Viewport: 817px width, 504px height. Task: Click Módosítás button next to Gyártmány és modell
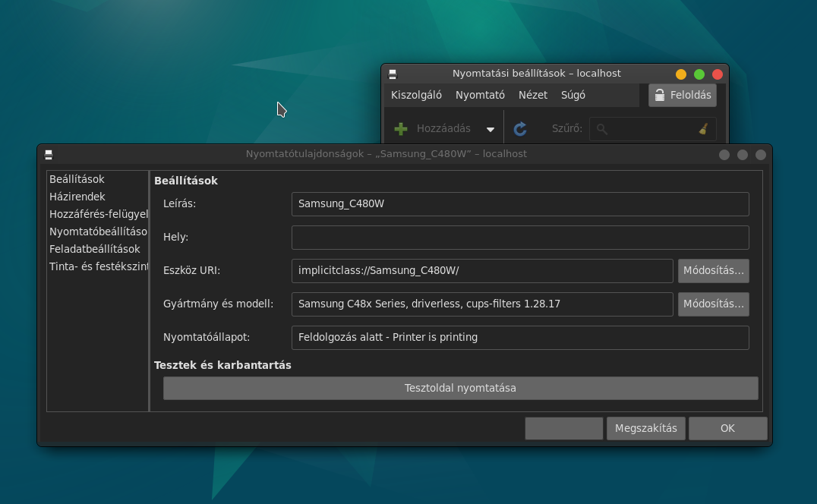click(x=713, y=304)
